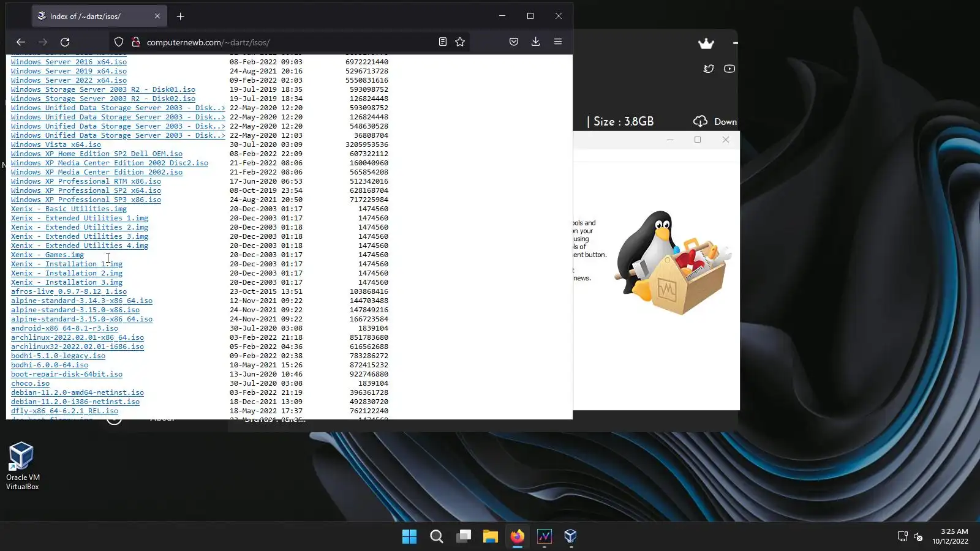The image size is (980, 551).
Task: Open Oracle VM VirtualBox desktop shortcut
Action: (22, 465)
